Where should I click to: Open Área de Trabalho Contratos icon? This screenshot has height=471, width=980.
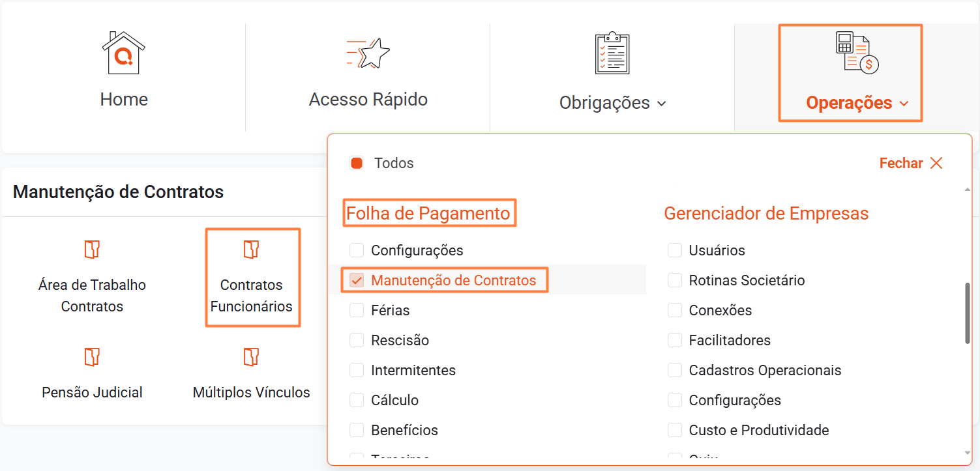coord(92,250)
